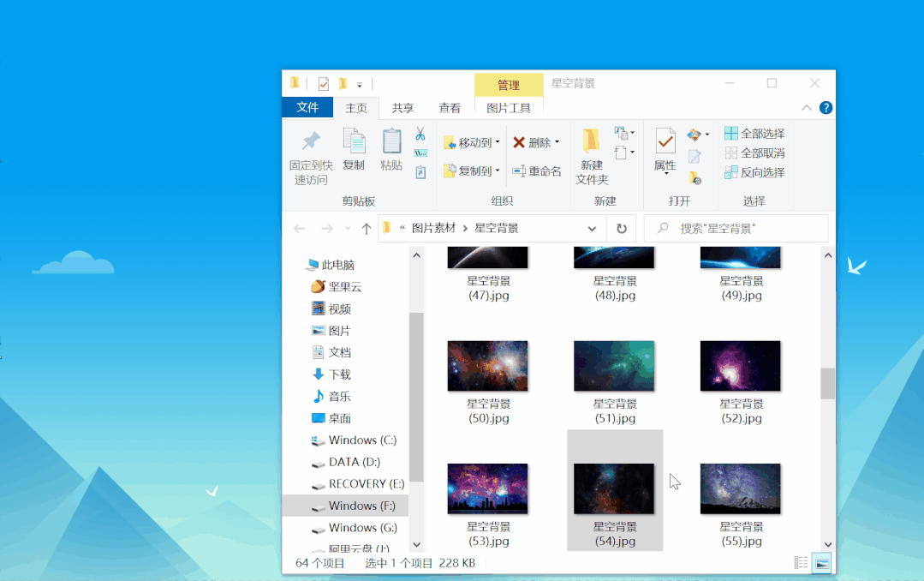Viewport: 924px width, 581px height.
Task: Click the new folder icon in title bar
Action: (343, 84)
